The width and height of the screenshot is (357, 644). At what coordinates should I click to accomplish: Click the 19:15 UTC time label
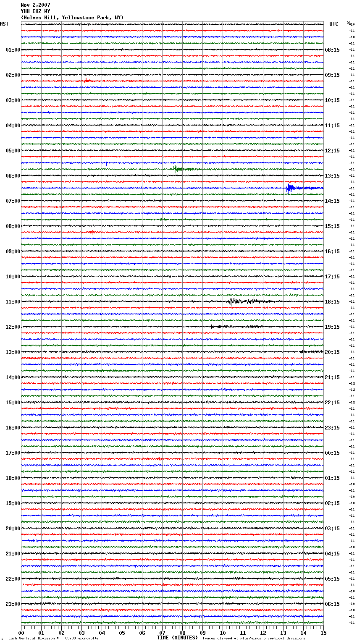point(332,327)
